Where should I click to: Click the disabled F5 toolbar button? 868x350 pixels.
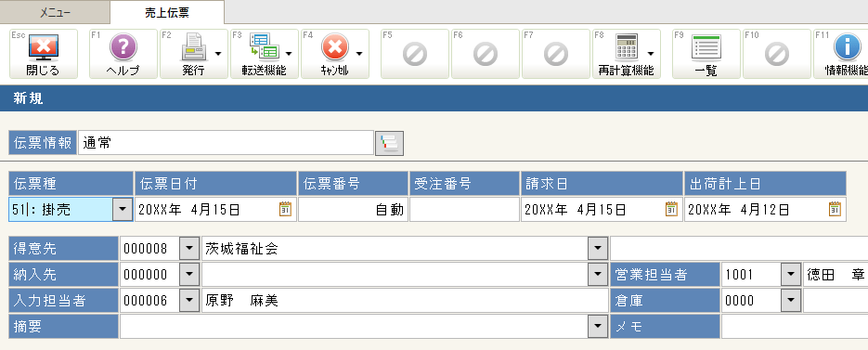pos(415,54)
